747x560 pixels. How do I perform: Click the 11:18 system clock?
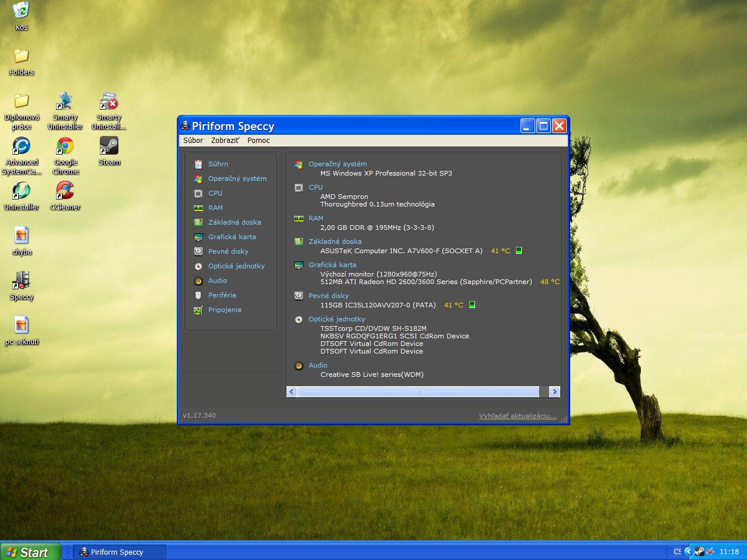point(729,552)
